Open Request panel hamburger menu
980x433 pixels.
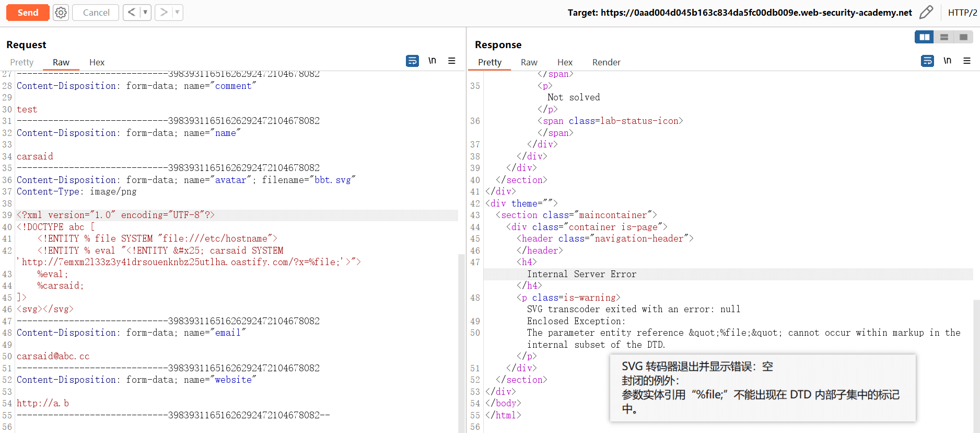pyautogui.click(x=452, y=61)
